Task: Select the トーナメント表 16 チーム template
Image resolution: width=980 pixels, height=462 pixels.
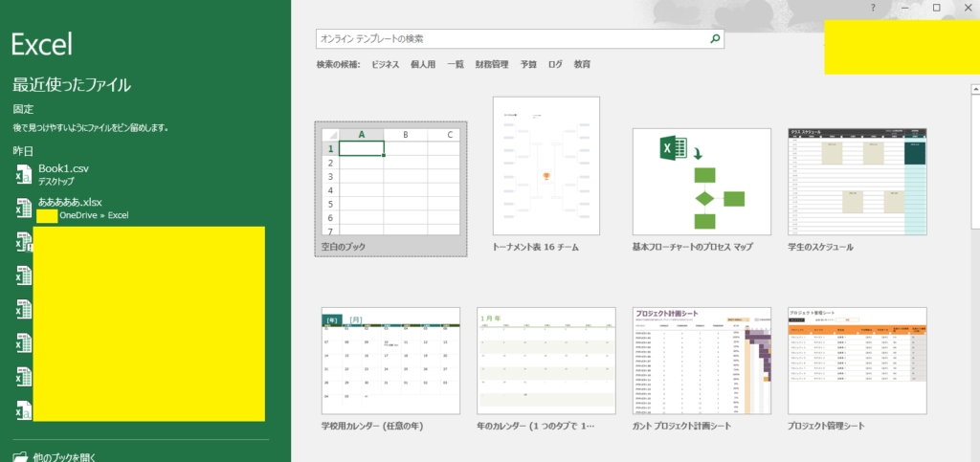Action: tap(546, 166)
